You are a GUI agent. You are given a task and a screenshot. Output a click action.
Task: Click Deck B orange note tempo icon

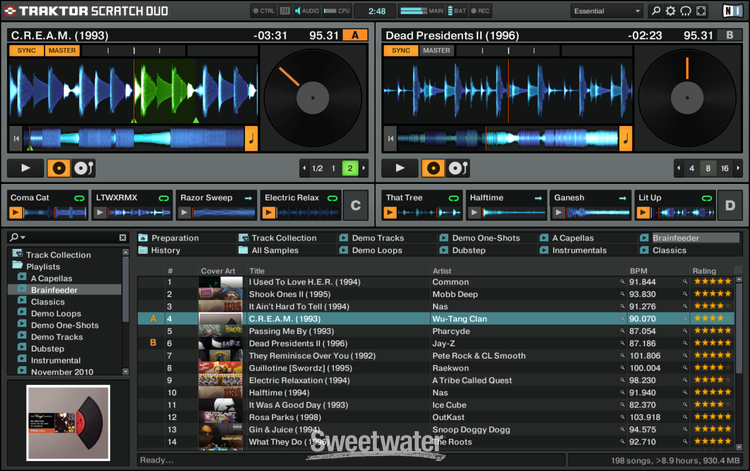pos(626,139)
